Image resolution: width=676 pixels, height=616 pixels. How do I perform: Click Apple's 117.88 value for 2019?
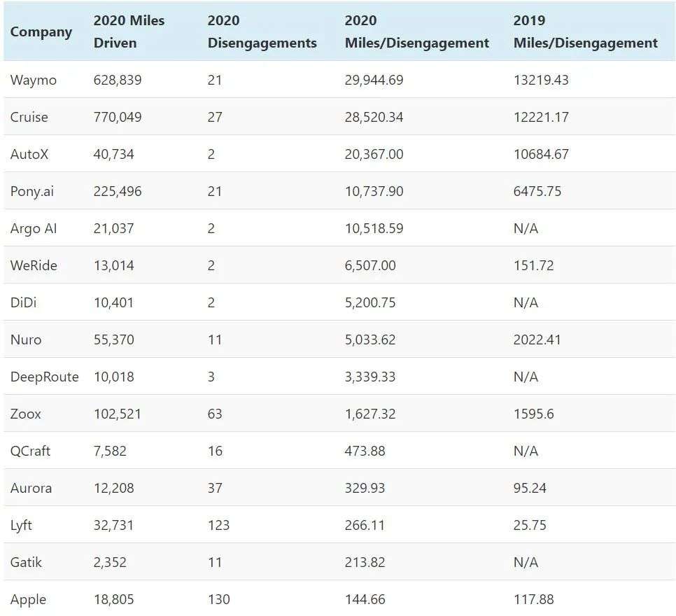tap(533, 599)
